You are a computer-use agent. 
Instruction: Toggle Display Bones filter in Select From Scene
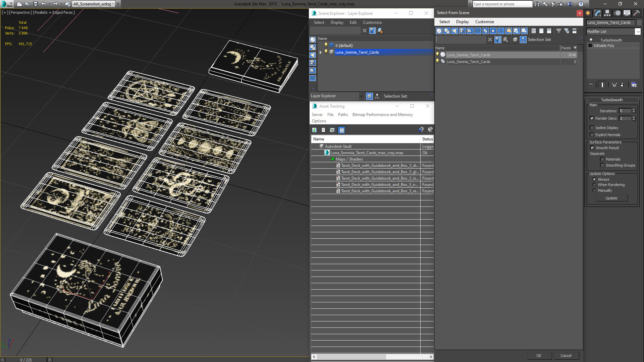click(x=501, y=31)
